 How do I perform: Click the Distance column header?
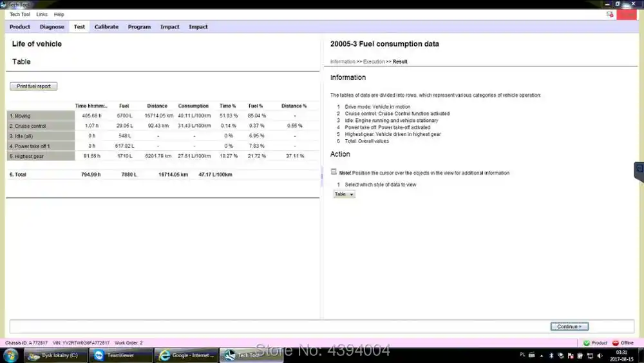tap(157, 106)
